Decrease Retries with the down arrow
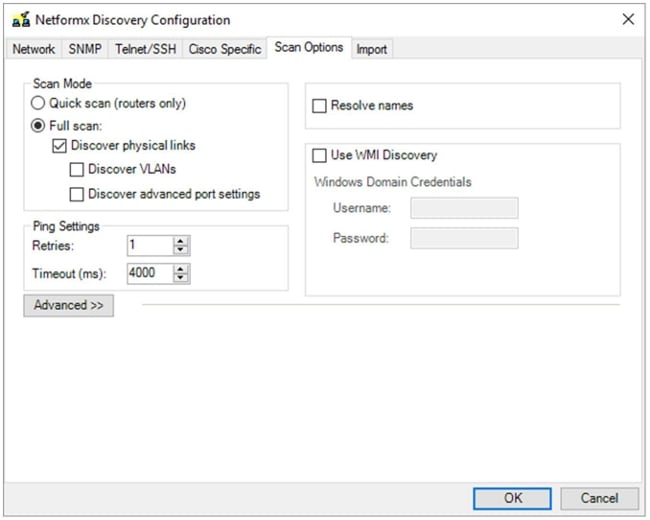This screenshot has width=650, height=520. [x=180, y=250]
